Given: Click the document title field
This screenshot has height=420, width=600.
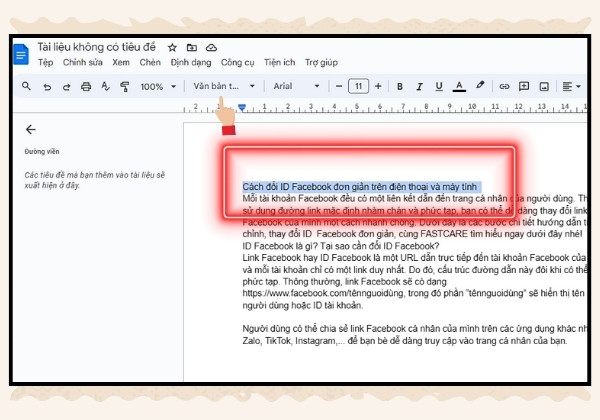Looking at the screenshot, I should coord(96,47).
